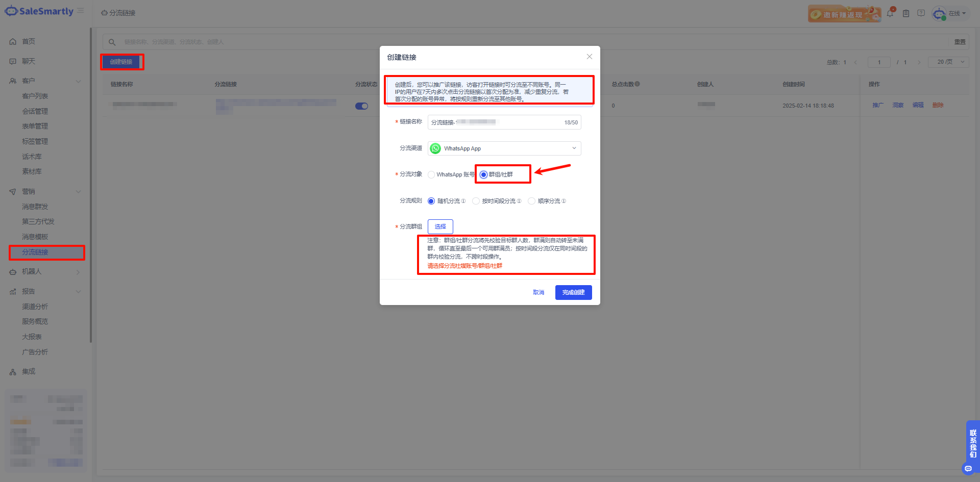980x482 pixels.
Task: Go to 渠道分析 in sidebar
Action: coord(35,307)
